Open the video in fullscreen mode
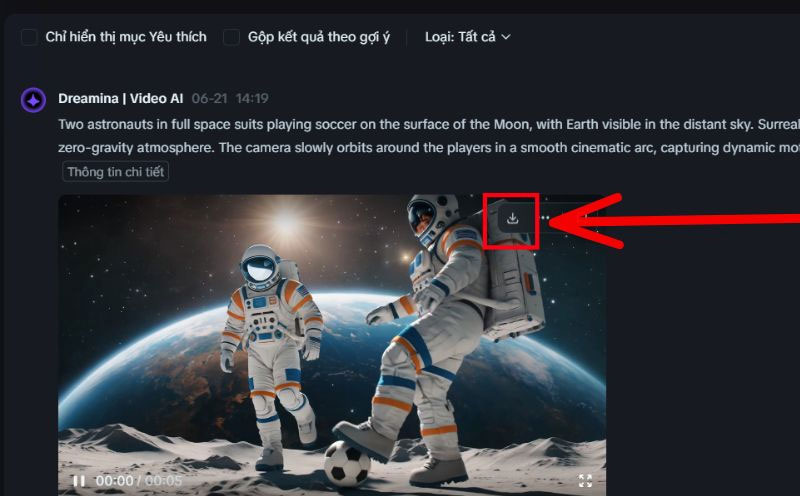Screen dimensions: 800x496 (x=585, y=480)
